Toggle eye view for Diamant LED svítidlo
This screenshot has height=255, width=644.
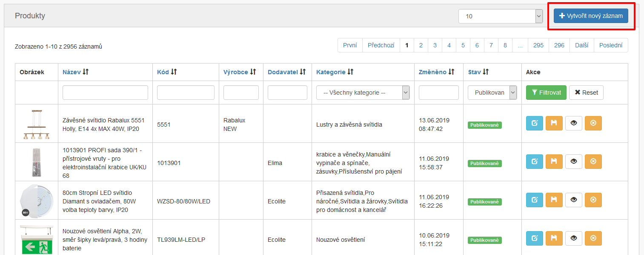pos(573,200)
